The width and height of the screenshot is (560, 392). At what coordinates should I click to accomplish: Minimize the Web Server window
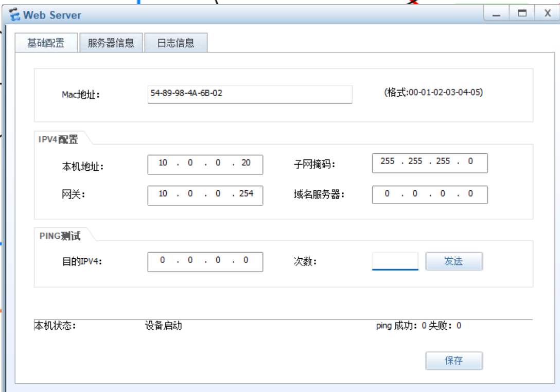pyautogui.click(x=496, y=14)
